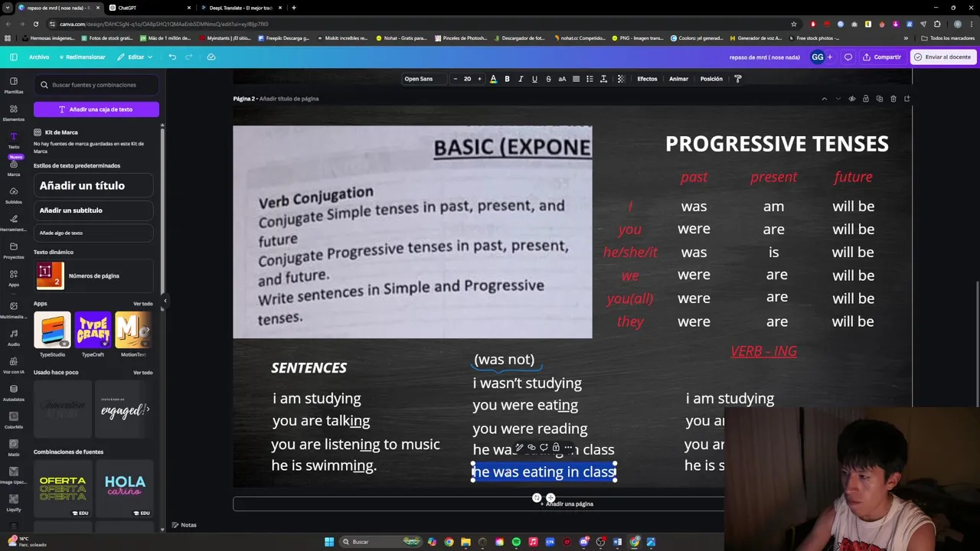This screenshot has height=551, width=980.
Task: Click the copy style paint roller icon
Action: [x=738, y=79]
